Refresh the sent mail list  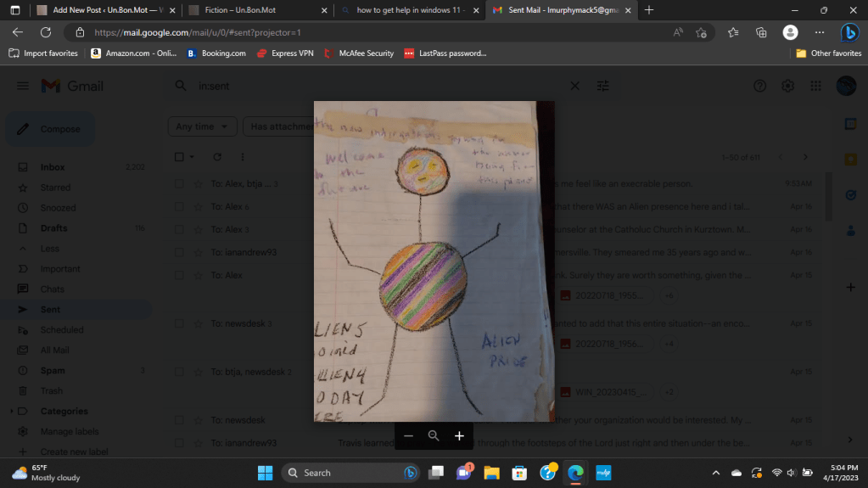point(217,157)
